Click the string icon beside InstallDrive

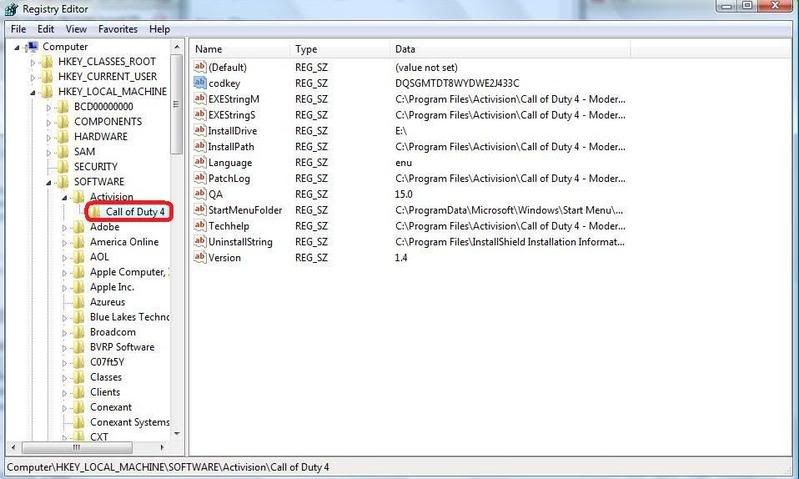pos(200,130)
